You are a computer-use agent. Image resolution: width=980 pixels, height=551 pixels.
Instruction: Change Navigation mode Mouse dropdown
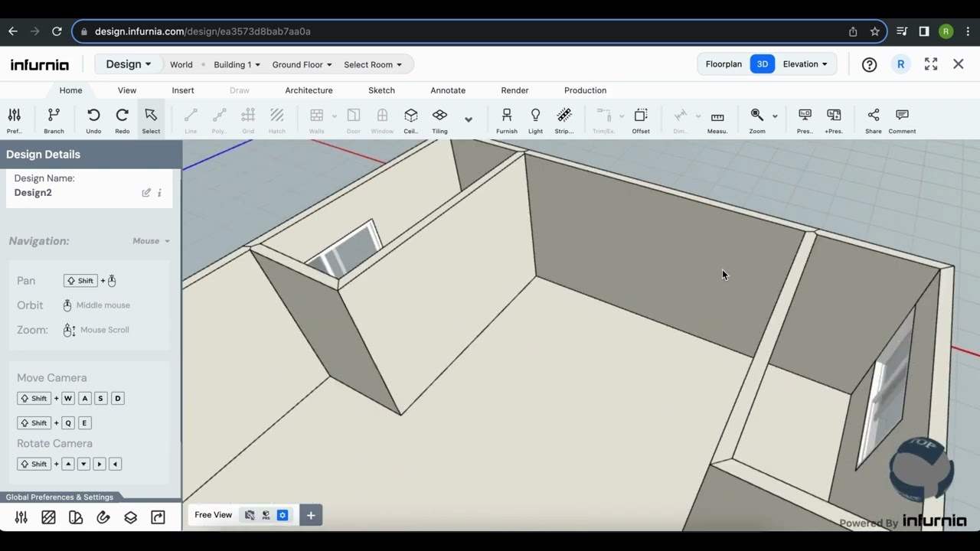[x=151, y=241]
